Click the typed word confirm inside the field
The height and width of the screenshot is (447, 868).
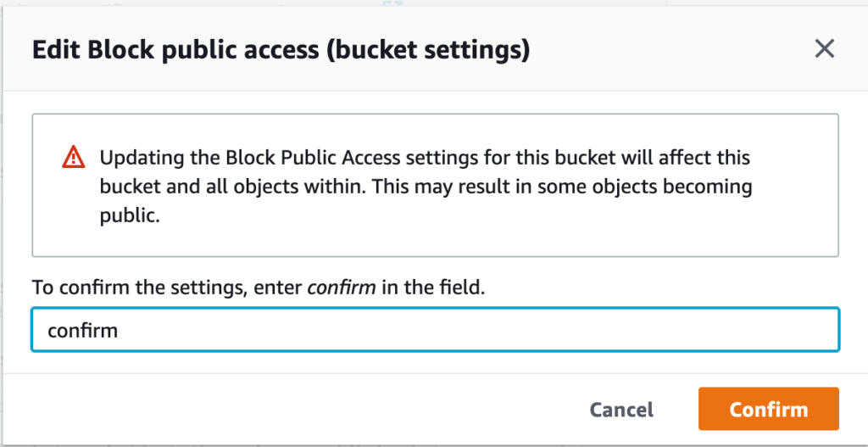[x=82, y=330]
